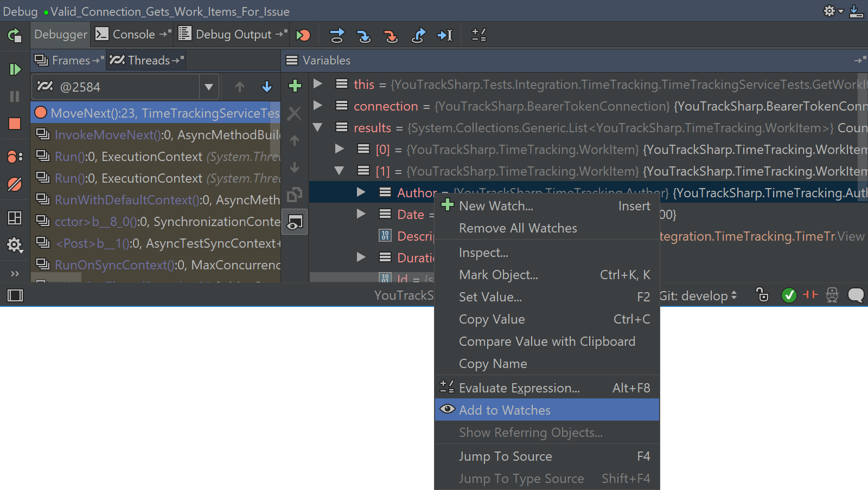Add new watch with plus icon
This screenshot has height=490, width=868.
click(295, 86)
